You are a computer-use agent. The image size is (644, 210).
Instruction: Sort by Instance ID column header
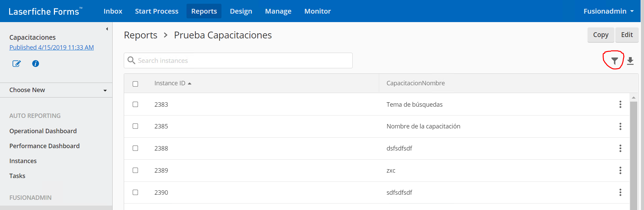coord(170,83)
